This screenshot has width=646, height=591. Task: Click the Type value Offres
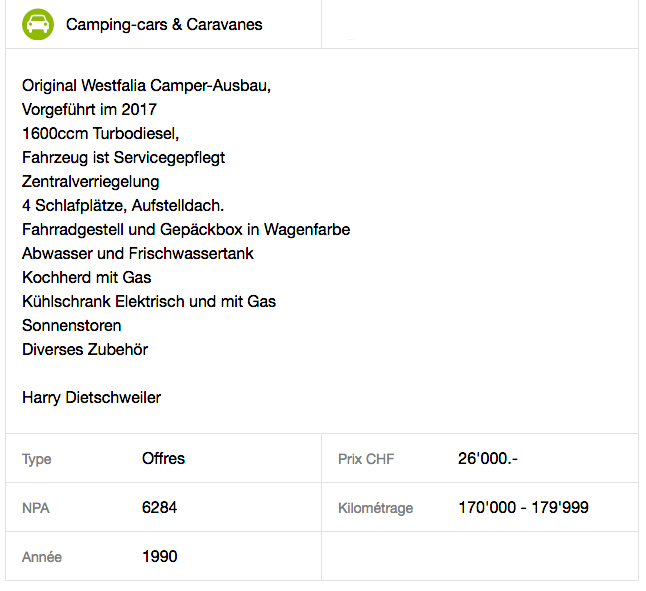(x=164, y=458)
